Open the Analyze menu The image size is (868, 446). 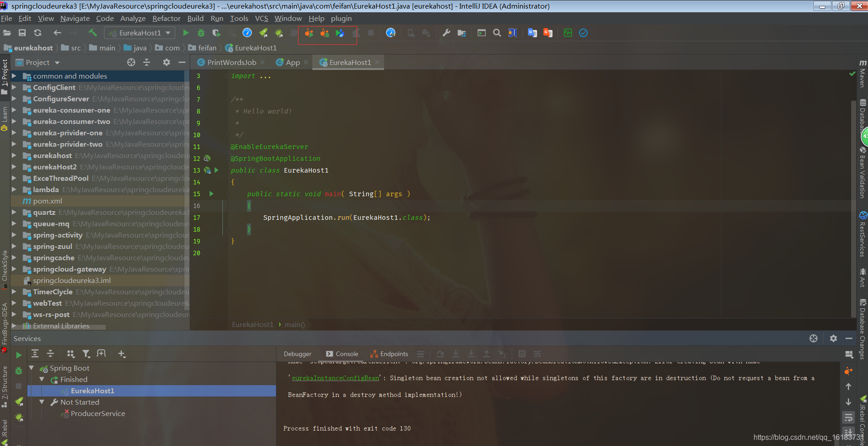coord(133,18)
